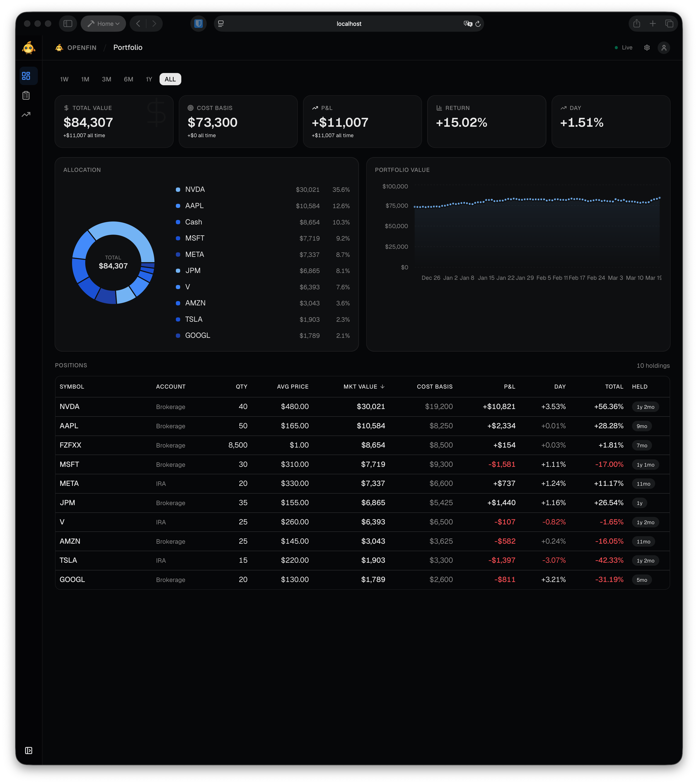Select the 1Y time range tab
This screenshot has height=784, width=698.
click(x=149, y=79)
